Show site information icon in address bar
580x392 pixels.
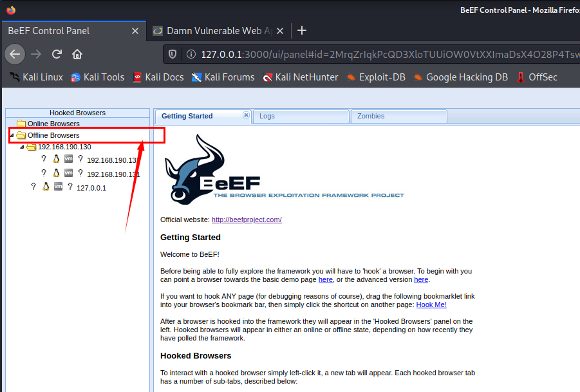point(191,54)
